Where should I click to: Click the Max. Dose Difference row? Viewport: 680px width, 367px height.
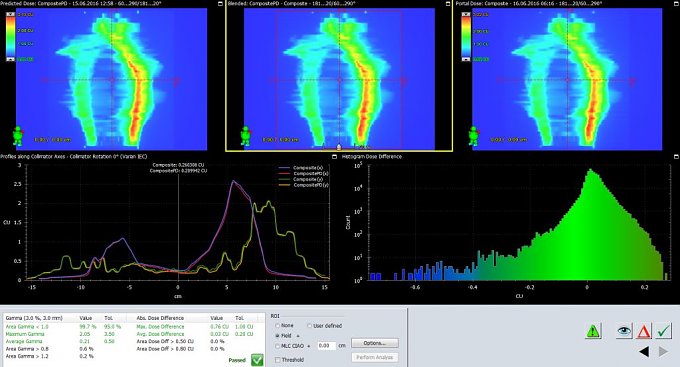pyautogui.click(x=195, y=327)
